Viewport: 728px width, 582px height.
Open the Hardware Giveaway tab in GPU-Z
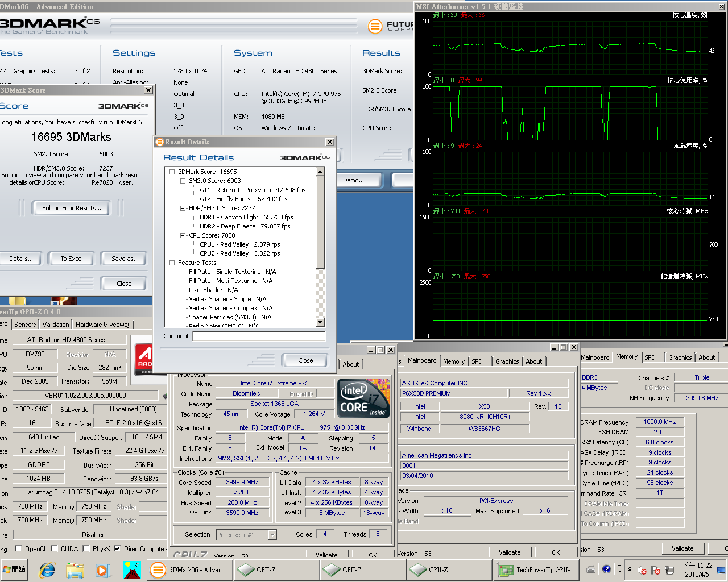coord(103,325)
